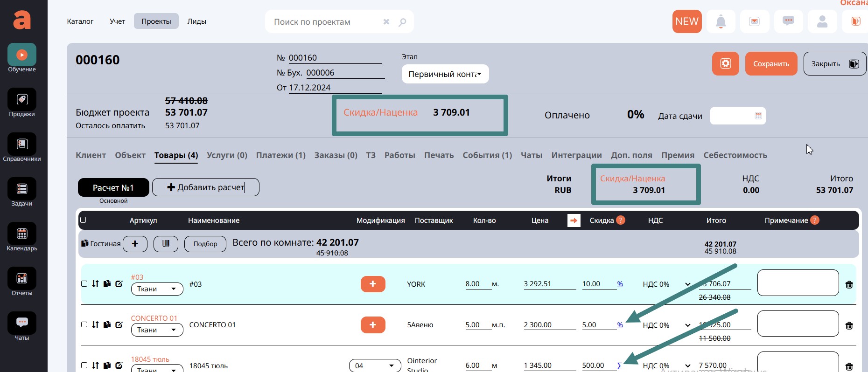Delete the #03 row with trash icon

[x=849, y=285]
